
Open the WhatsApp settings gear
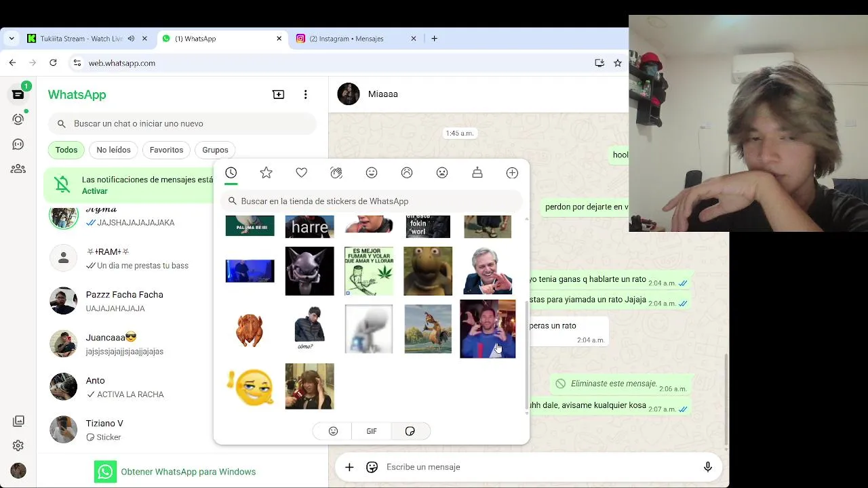pos(18,446)
